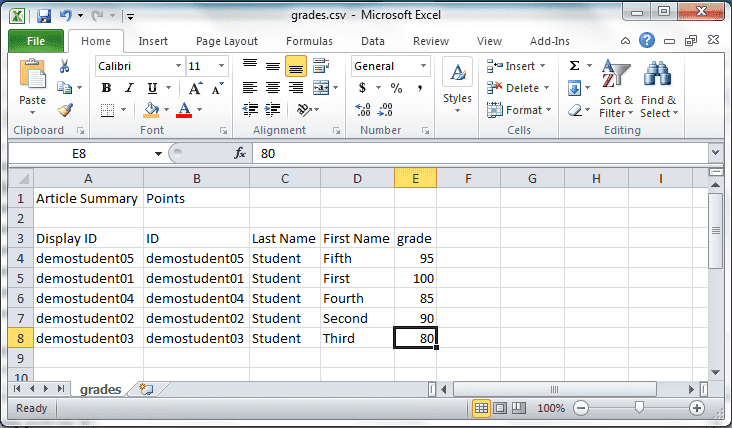
Task: Zoom in with the plus button
Action: point(697,408)
